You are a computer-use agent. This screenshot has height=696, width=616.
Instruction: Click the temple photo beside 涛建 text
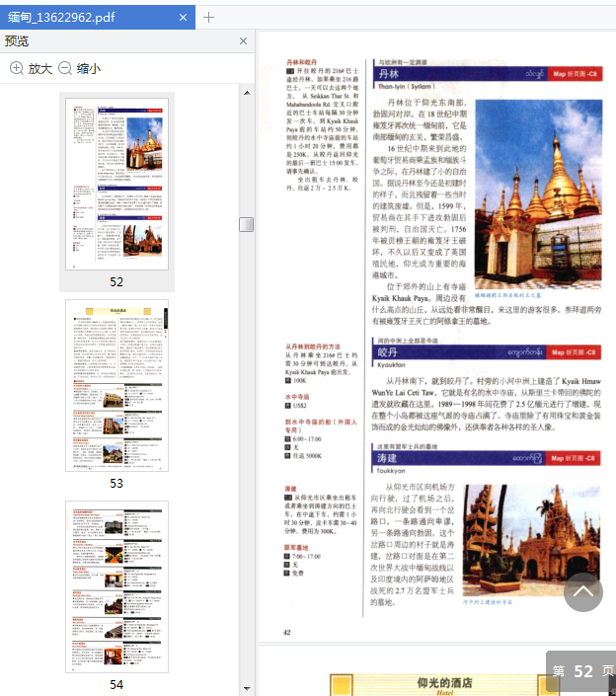[x=532, y=540]
